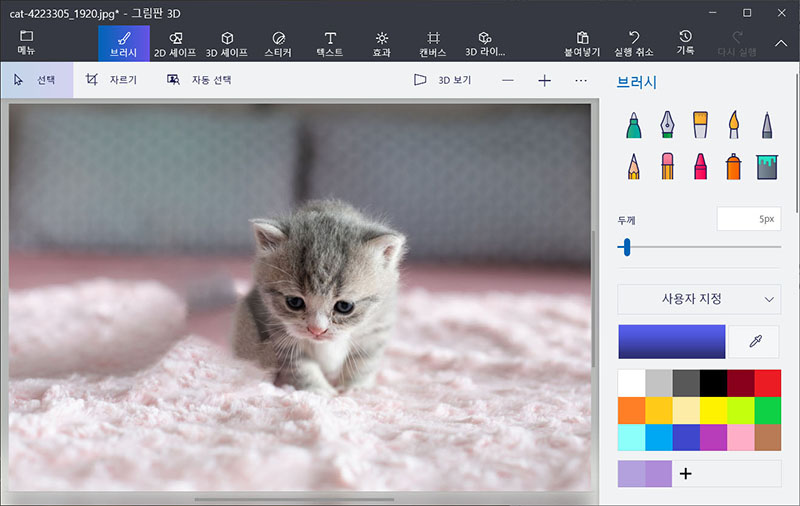Select the orange spray can
800x506 pixels.
tap(734, 166)
